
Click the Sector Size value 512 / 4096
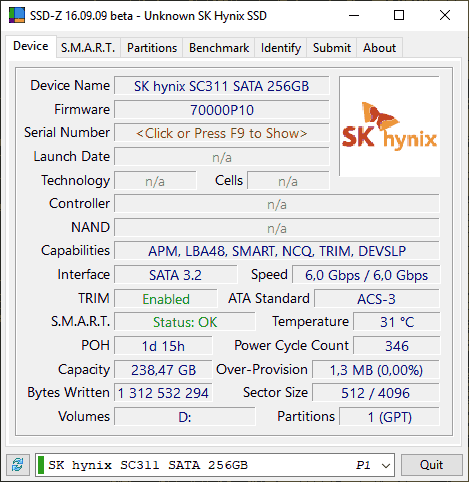[376, 393]
